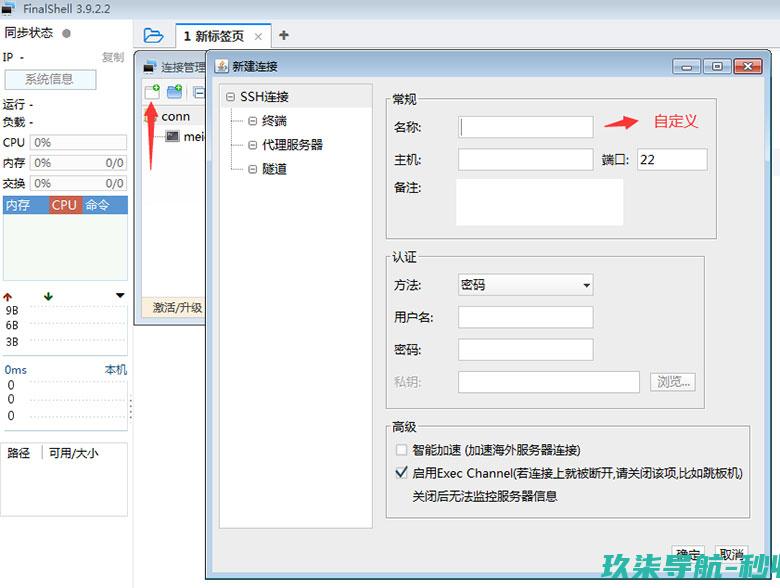Click the 内存 usage bar showing 0/0
Screen dimensions: 780x588
tap(78, 163)
